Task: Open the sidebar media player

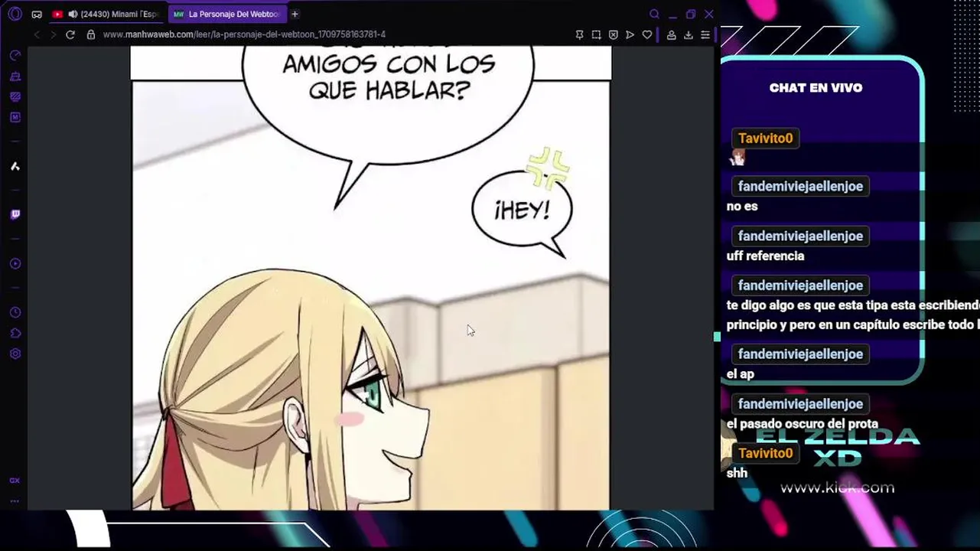Action: coord(15,264)
